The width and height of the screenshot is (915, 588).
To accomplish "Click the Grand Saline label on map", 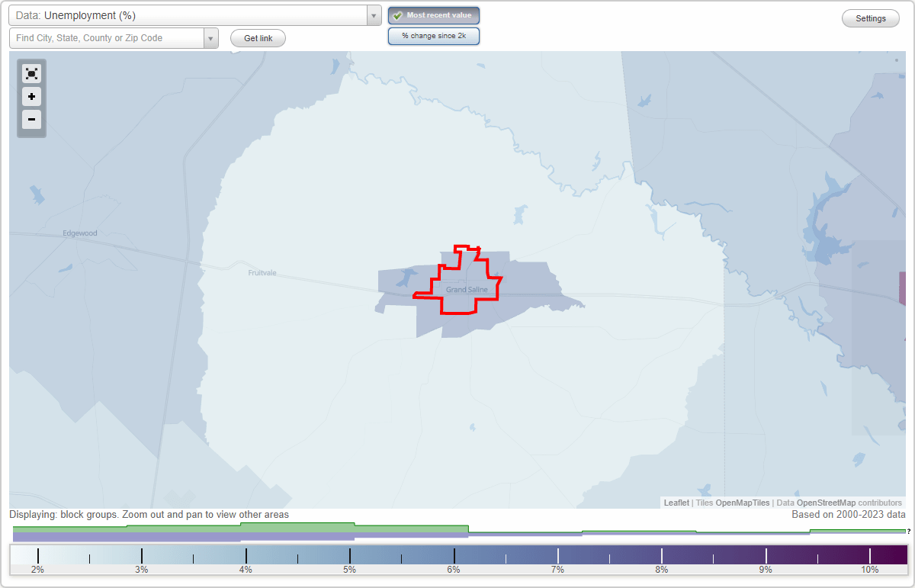I will [x=467, y=290].
